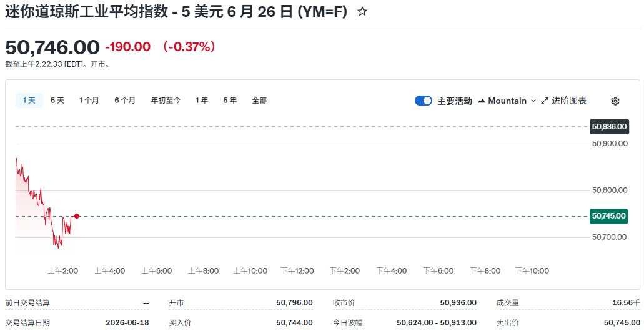The width and height of the screenshot is (644, 331).
Task: Show the 1年 chart range
Action: [202, 100]
